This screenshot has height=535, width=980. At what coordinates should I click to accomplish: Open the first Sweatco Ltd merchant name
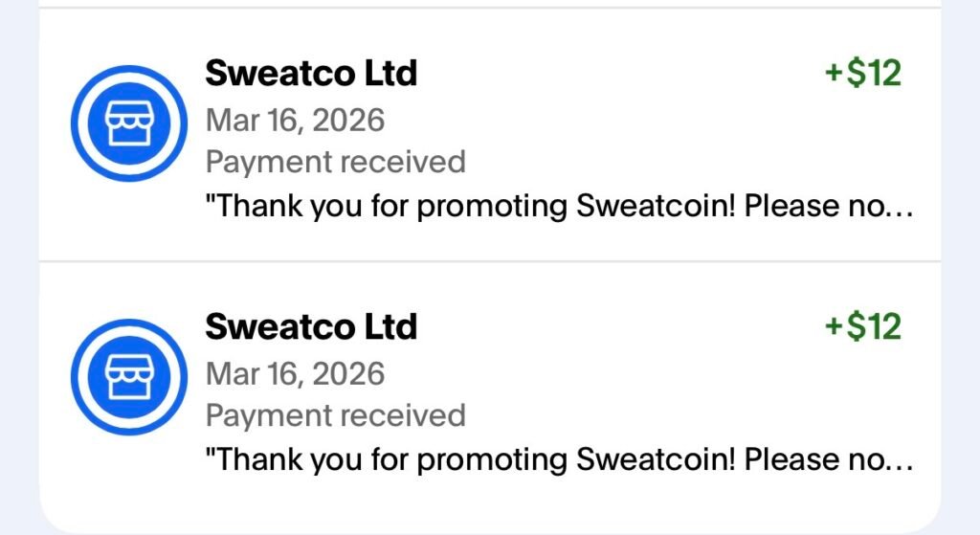tap(311, 73)
